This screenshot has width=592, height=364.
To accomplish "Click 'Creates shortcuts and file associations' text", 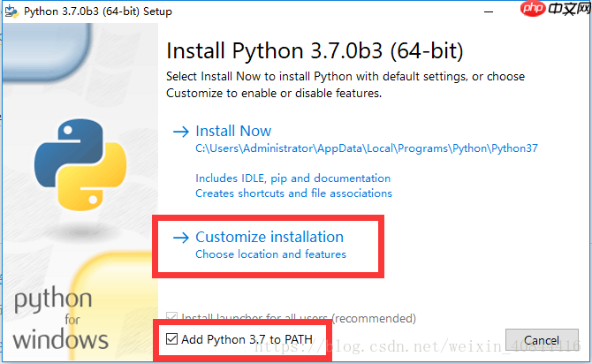I will pyautogui.click(x=293, y=193).
